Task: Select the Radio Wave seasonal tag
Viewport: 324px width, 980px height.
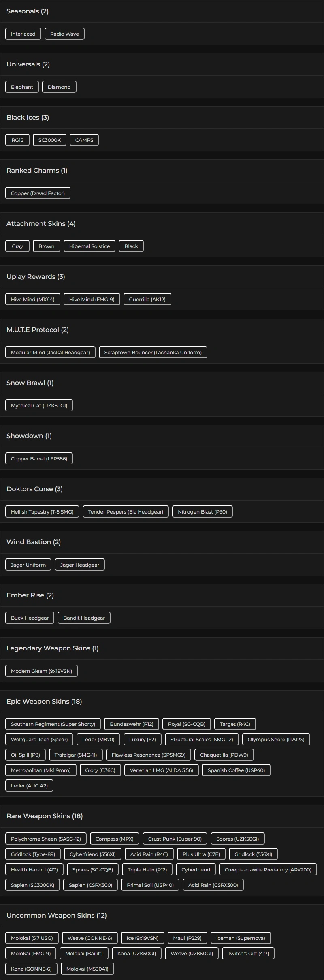Action: pos(64,34)
